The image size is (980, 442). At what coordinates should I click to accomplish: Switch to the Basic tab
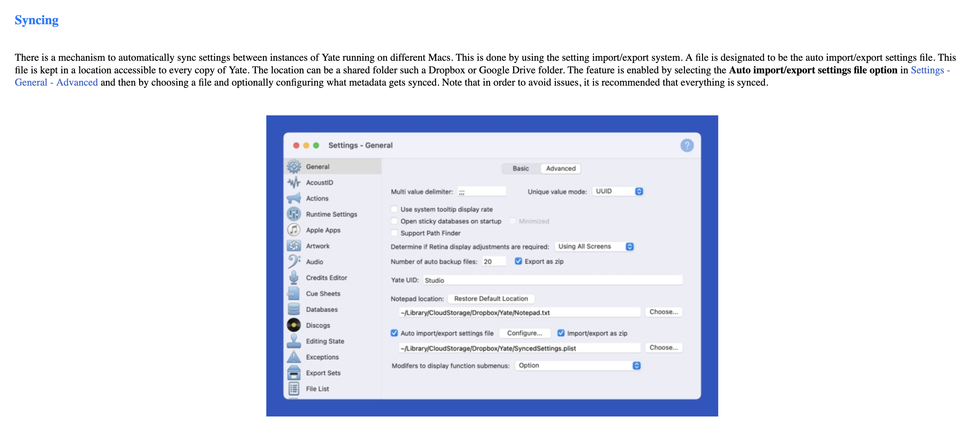click(520, 168)
